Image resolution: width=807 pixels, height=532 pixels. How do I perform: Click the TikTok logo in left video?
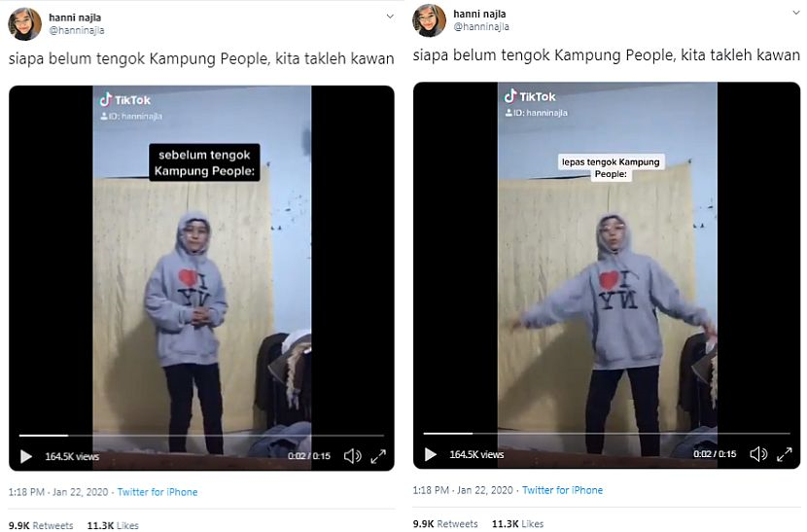[125, 99]
